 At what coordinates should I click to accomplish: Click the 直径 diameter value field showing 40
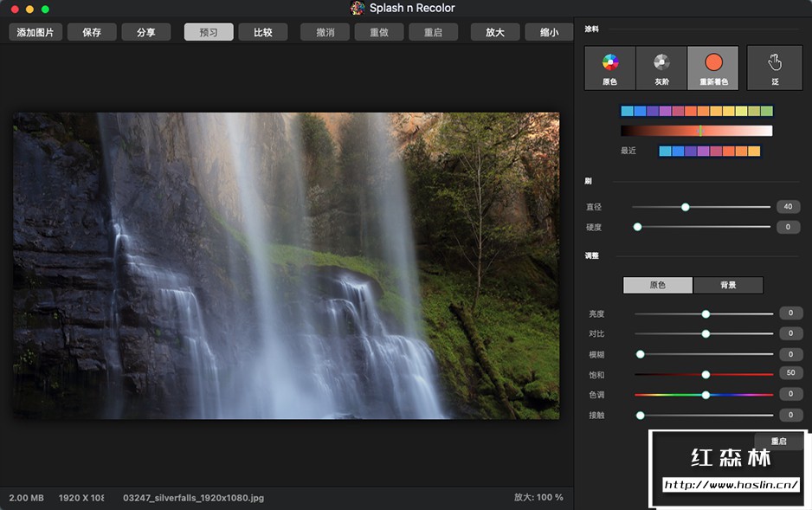(788, 207)
